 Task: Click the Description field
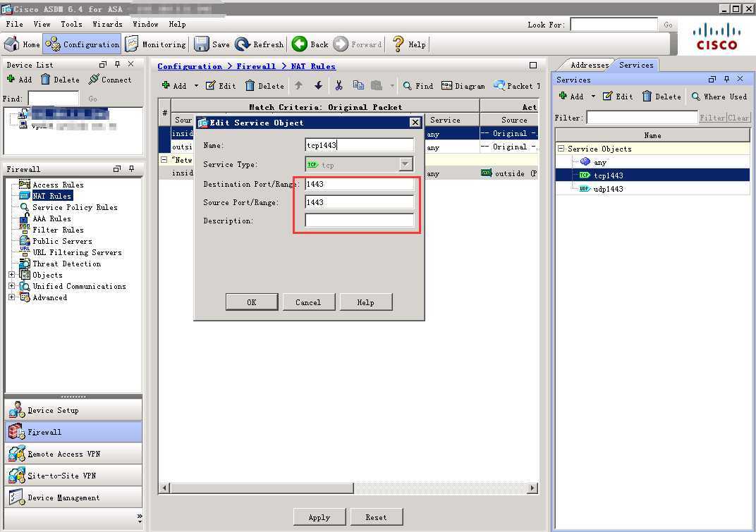pos(359,221)
